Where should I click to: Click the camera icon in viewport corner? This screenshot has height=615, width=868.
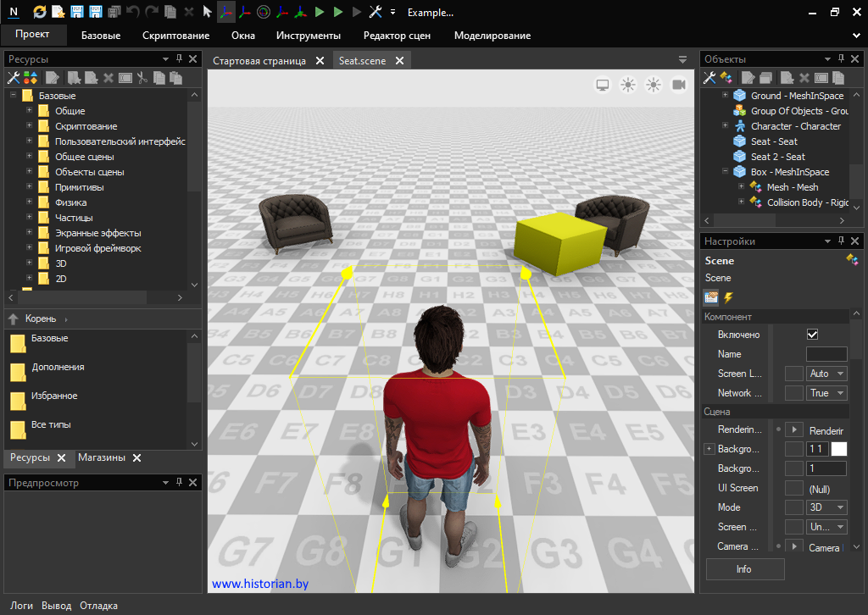679,85
